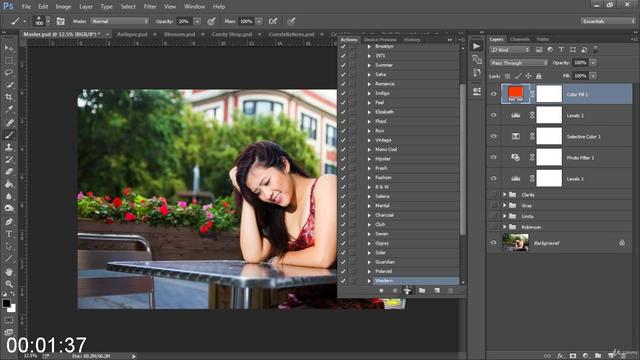Open the File menu
This screenshot has height=360, width=640.
tap(26, 7)
